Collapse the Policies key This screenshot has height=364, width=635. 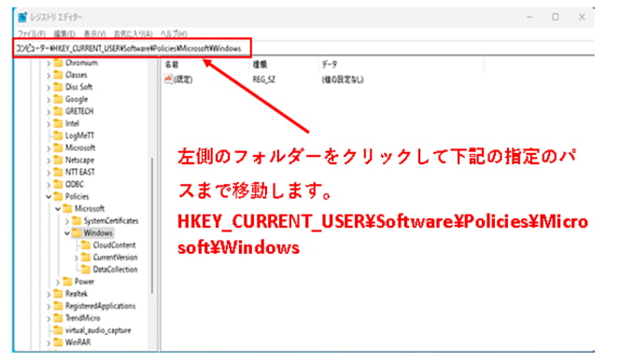pyautogui.click(x=49, y=197)
